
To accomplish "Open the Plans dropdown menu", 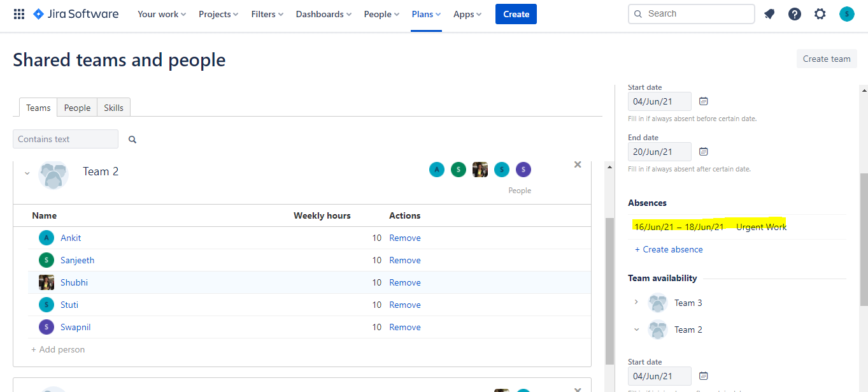I will [427, 14].
